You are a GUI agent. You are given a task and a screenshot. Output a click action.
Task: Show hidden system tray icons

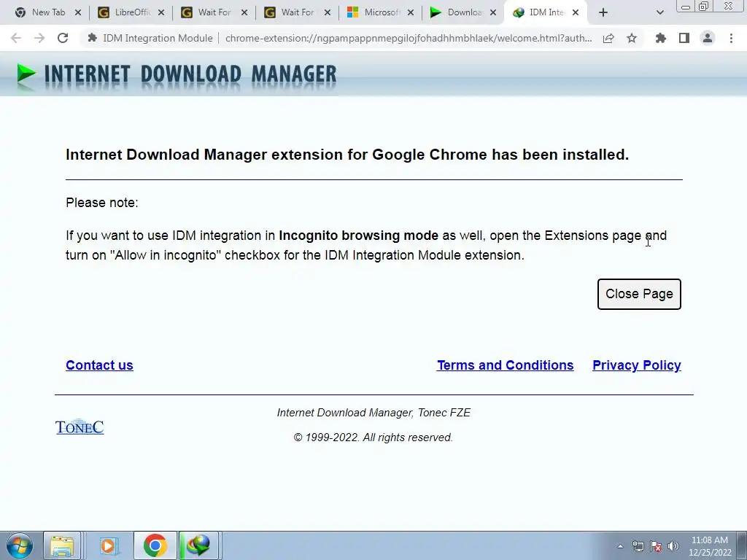tap(620, 546)
